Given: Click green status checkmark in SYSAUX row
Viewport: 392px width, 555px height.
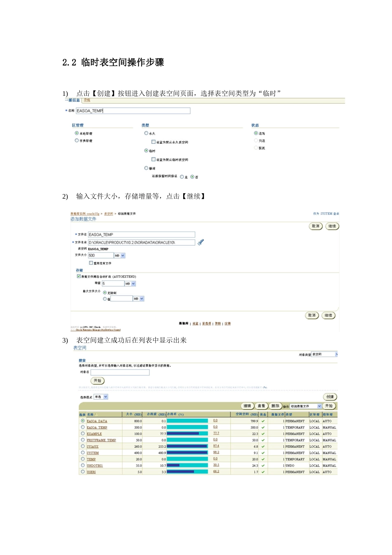Looking at the screenshot, I should (x=263, y=446).
